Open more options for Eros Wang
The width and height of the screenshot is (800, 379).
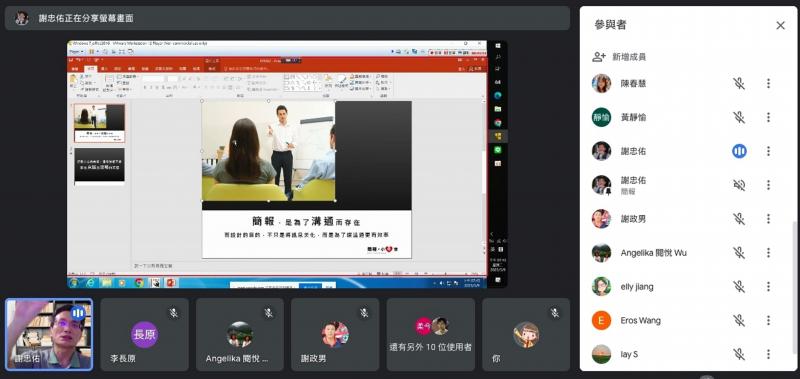pos(768,320)
